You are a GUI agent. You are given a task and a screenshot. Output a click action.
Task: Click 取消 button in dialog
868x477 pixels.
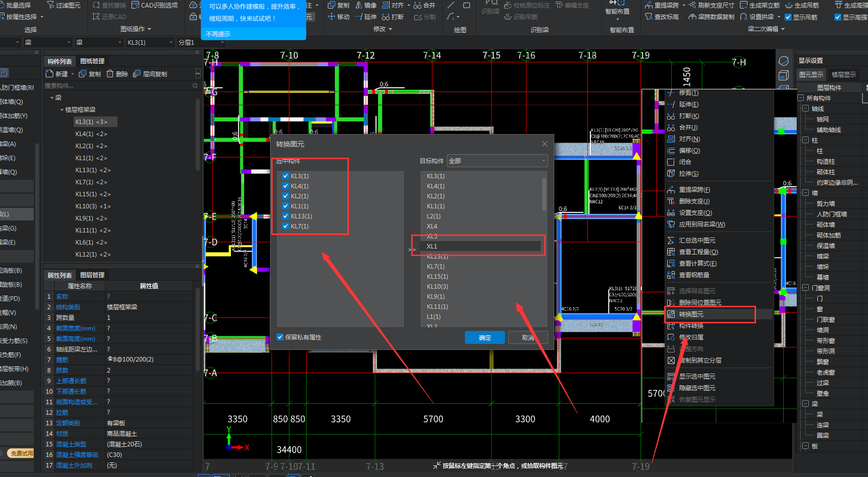click(x=528, y=337)
